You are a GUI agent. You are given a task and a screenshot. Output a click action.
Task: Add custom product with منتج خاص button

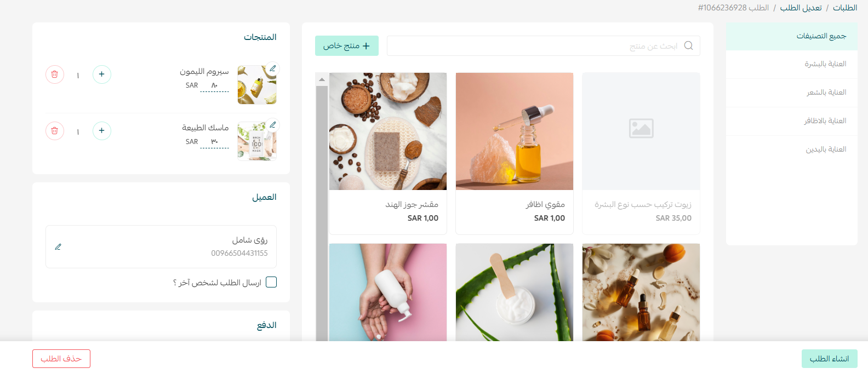(347, 46)
